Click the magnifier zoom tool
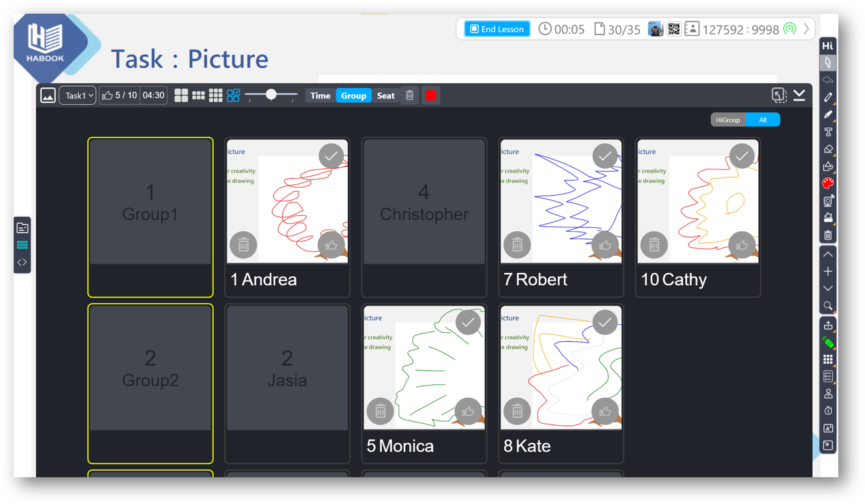Viewport: 865px width, 504px height. pyautogui.click(x=828, y=306)
